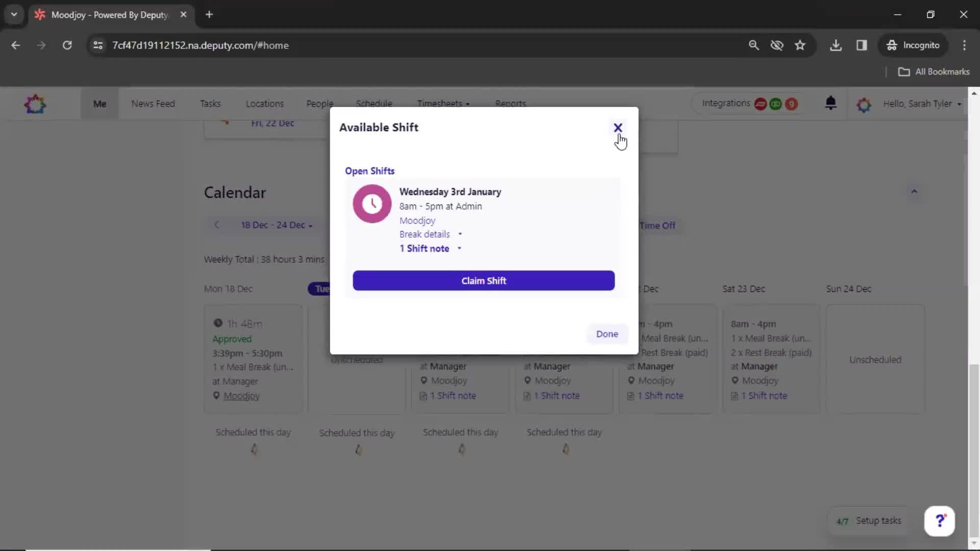Open the Schedule menu tab
The image size is (980, 551).
click(x=374, y=103)
